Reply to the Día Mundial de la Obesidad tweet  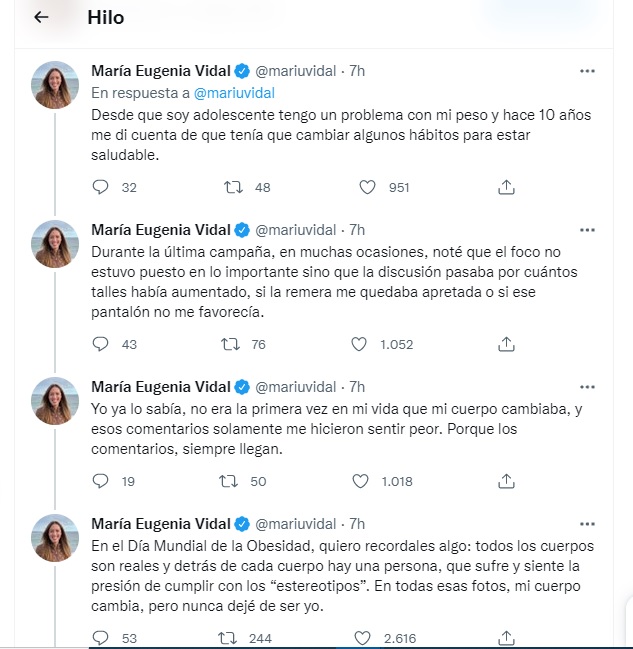click(100, 638)
